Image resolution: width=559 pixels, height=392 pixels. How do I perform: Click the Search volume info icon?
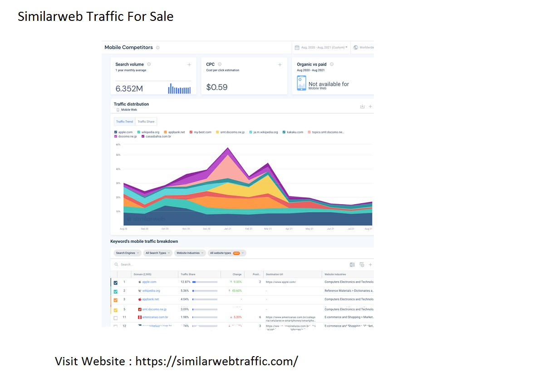click(149, 64)
